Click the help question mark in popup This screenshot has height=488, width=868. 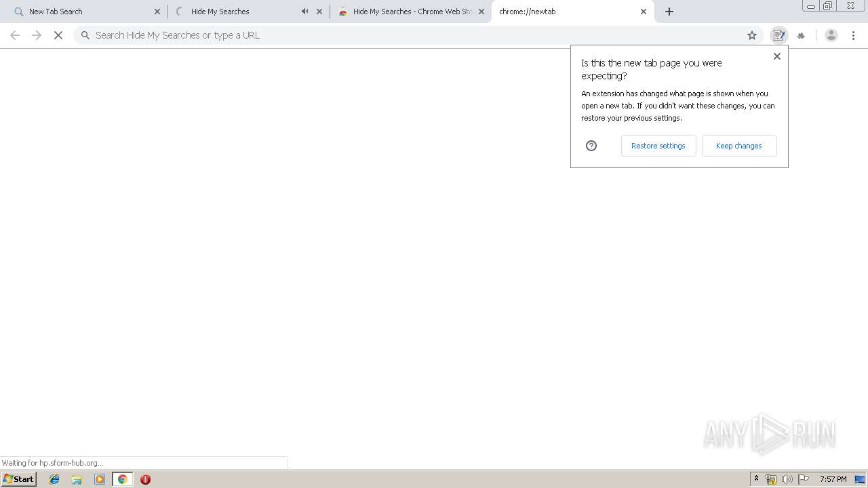point(591,146)
